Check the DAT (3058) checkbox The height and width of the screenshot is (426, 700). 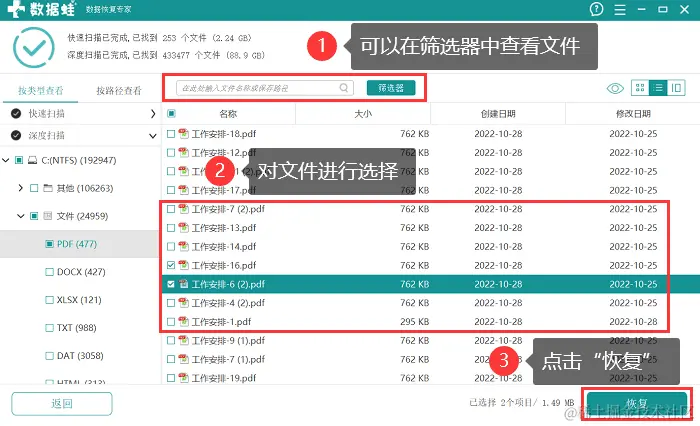[x=50, y=356]
